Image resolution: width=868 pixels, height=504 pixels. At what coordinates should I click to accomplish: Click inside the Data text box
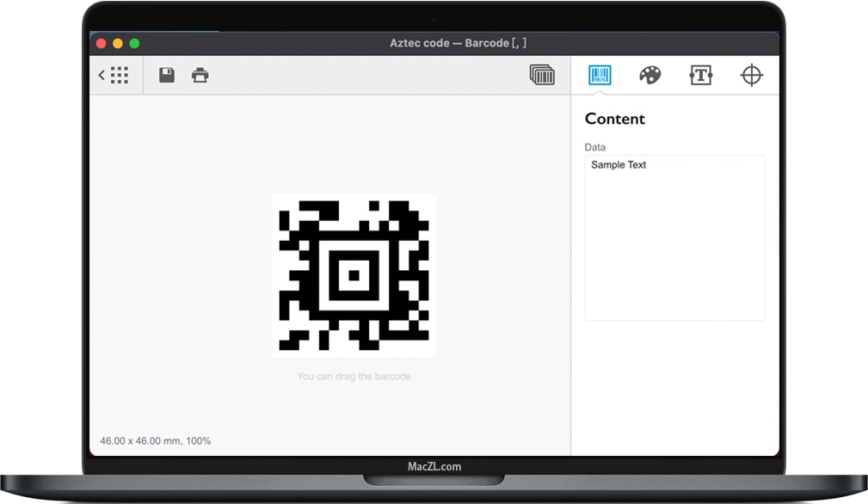point(674,237)
